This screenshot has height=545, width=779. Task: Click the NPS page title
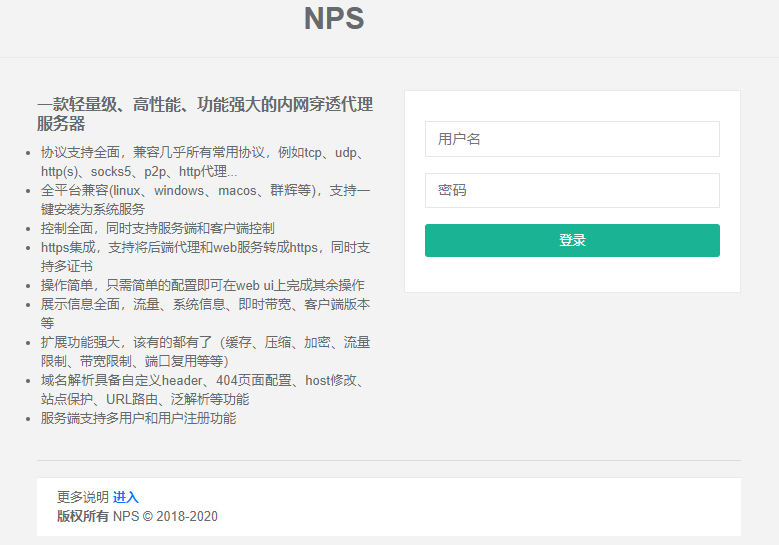coord(334,19)
